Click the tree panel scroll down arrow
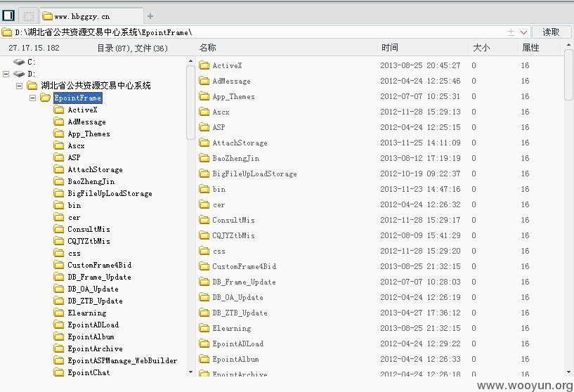The image size is (574, 392). point(190,372)
